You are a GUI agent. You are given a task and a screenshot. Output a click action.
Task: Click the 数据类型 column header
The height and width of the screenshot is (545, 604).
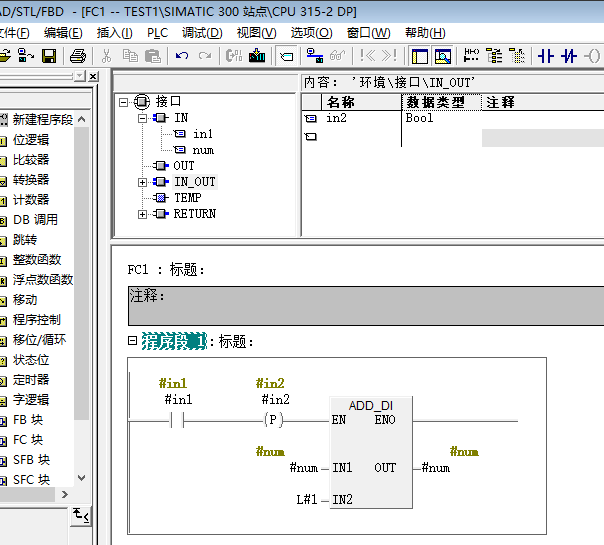441,102
